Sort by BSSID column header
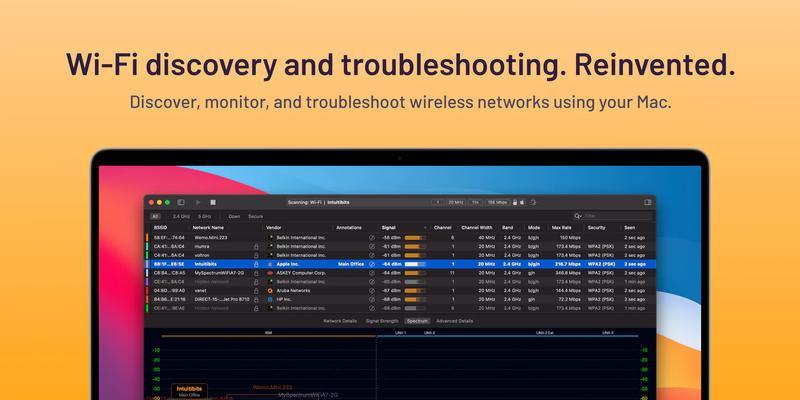This screenshot has width=800, height=400. pyautogui.click(x=161, y=228)
